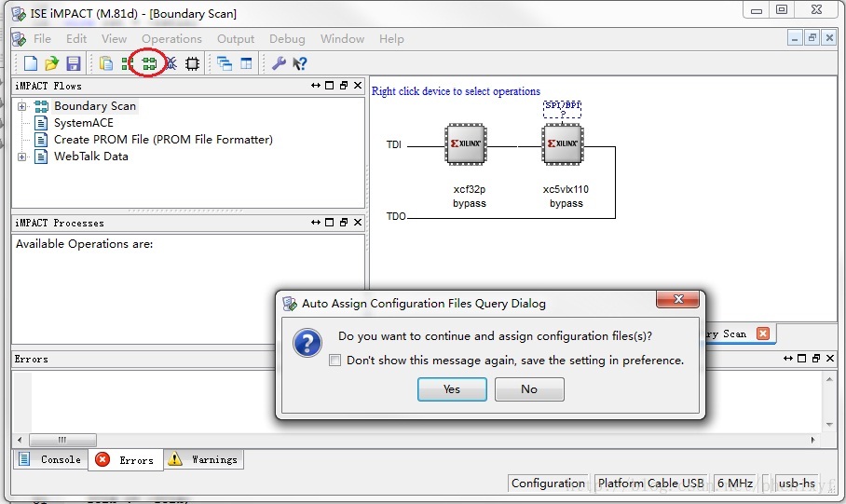The image size is (846, 504).
Task: Click the What's This help cursor icon
Action: click(x=299, y=63)
